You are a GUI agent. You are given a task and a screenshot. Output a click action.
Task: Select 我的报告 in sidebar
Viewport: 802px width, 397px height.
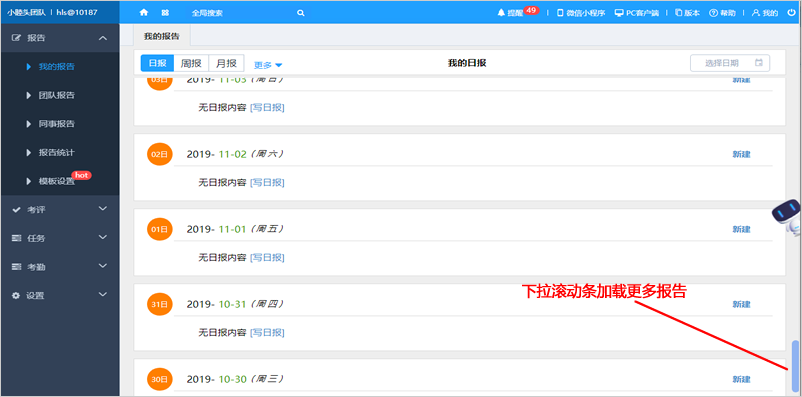pos(57,67)
